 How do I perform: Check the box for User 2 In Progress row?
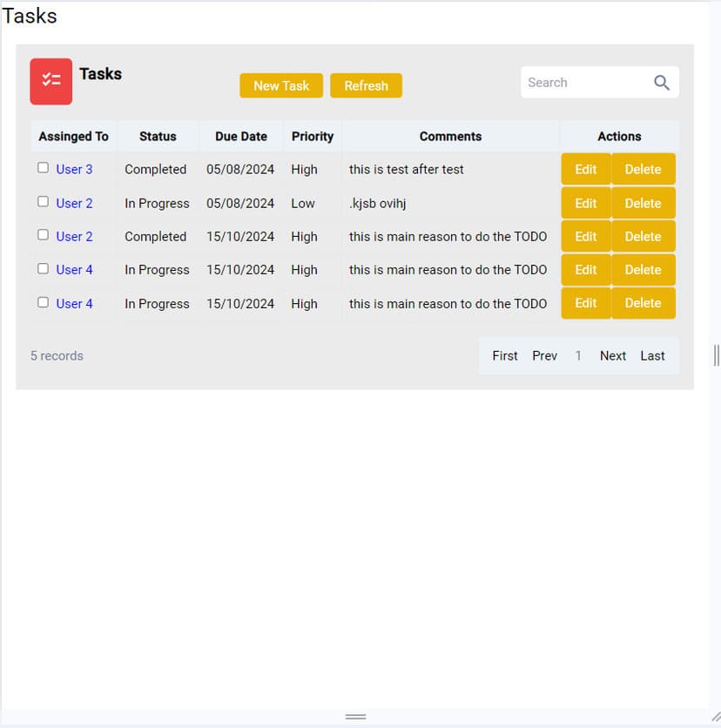pyautogui.click(x=44, y=201)
